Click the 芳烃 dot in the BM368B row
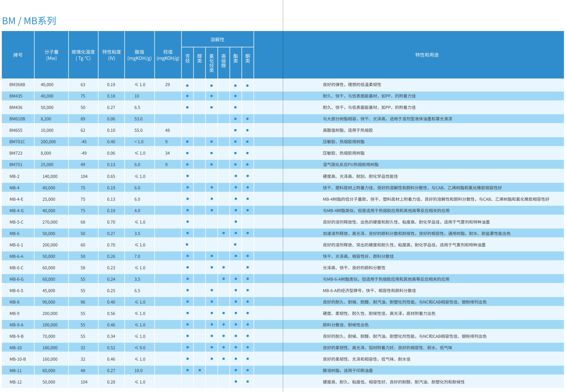 pos(187,86)
